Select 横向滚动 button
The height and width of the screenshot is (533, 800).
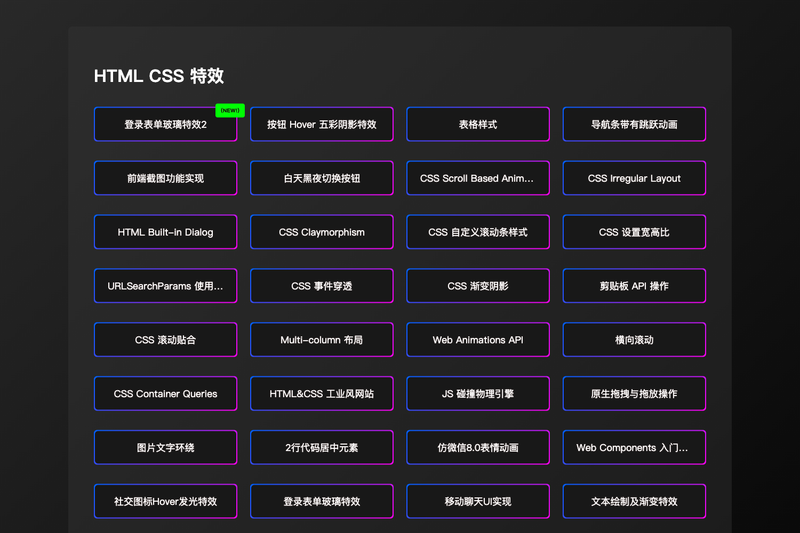[634, 340]
